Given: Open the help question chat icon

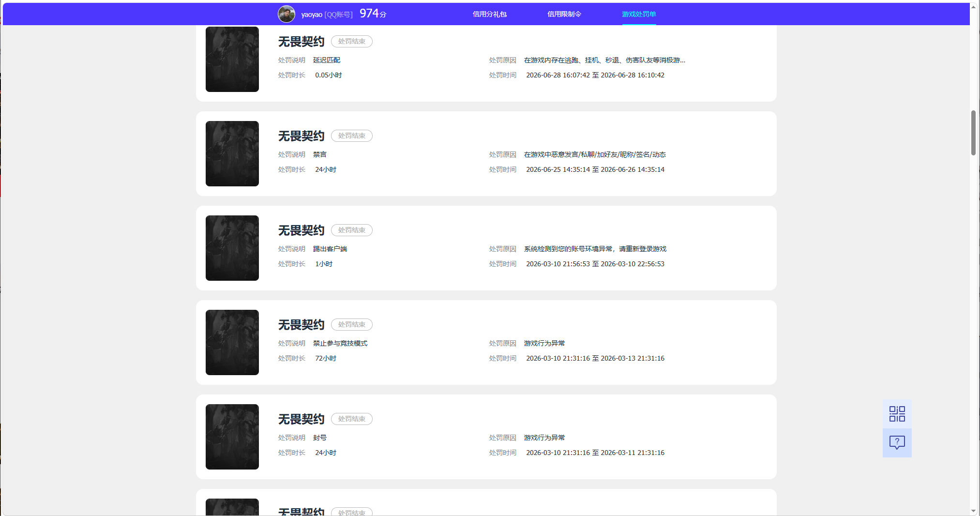Looking at the screenshot, I should (x=897, y=443).
